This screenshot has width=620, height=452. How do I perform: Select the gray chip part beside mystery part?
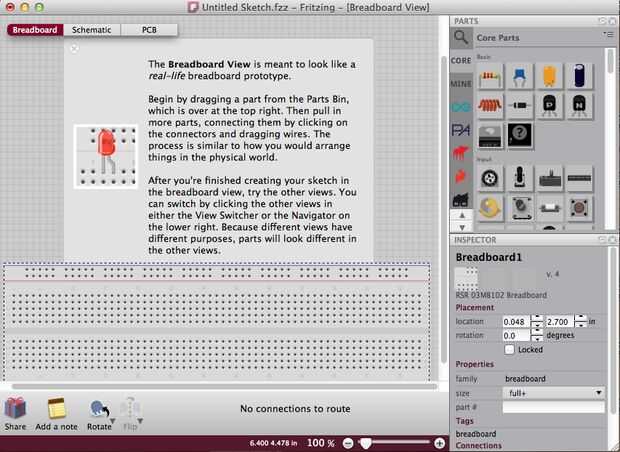click(490, 136)
